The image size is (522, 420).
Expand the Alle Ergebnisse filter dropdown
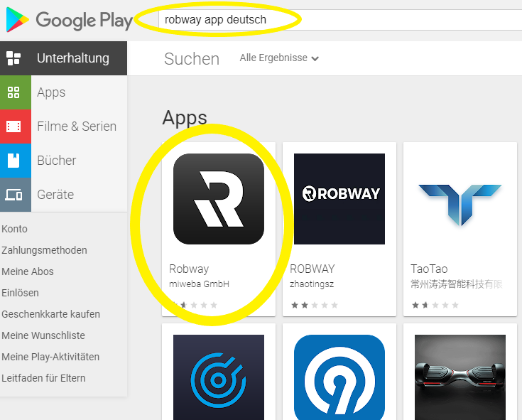point(279,58)
